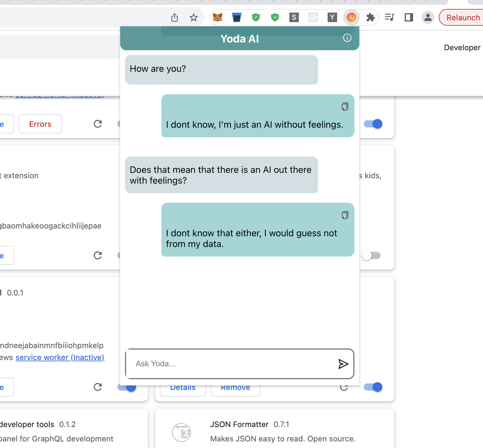Reload the extension with the service worker link
The height and width of the screenshot is (448, 483).
point(98,387)
